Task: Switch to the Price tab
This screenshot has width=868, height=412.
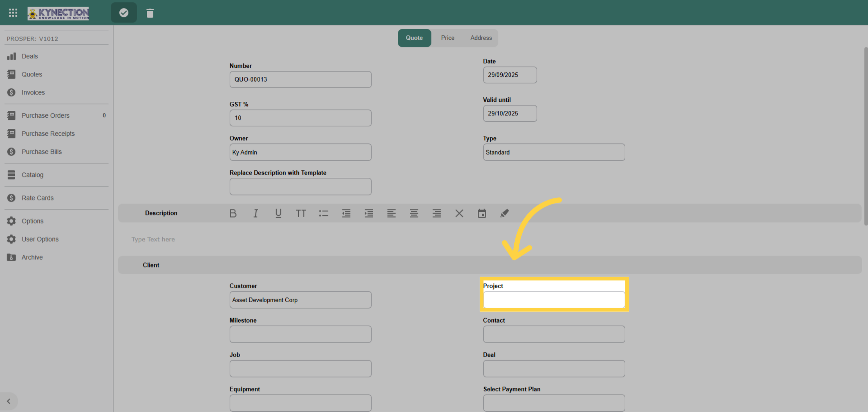Action: pyautogui.click(x=447, y=38)
